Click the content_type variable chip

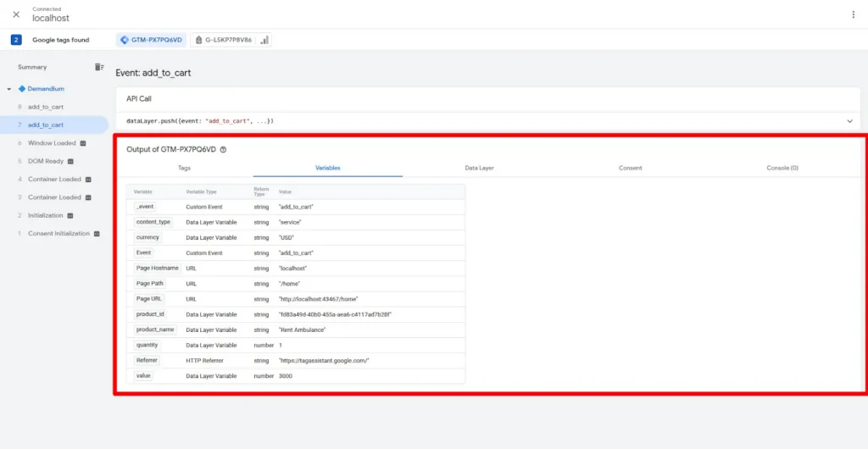tap(153, 222)
